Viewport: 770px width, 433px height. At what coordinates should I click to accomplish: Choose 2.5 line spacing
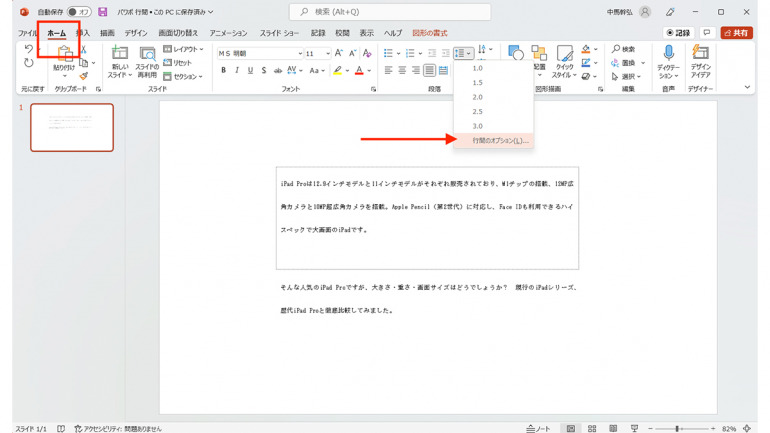(x=494, y=111)
